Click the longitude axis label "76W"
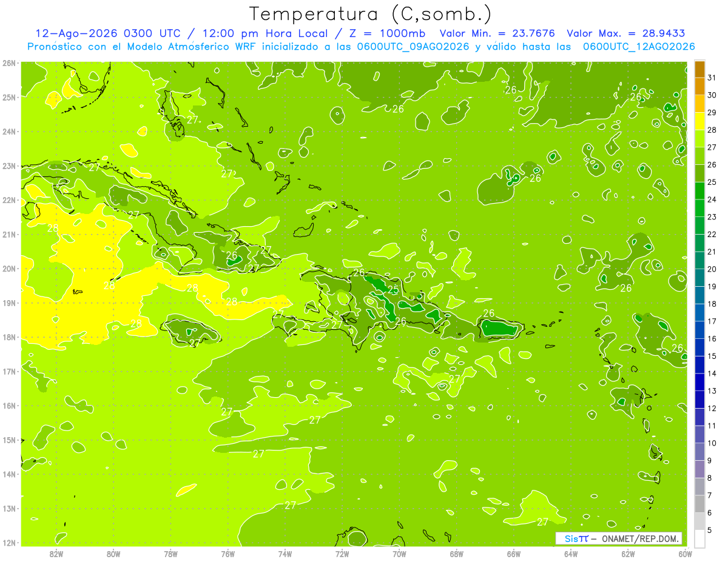The width and height of the screenshot is (728, 562). [227, 554]
